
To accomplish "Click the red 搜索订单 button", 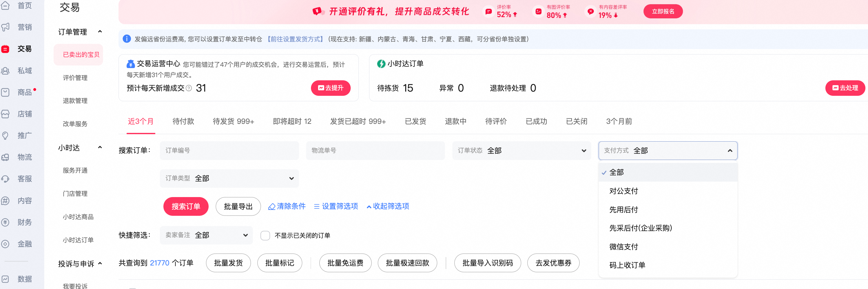I will point(186,206).
